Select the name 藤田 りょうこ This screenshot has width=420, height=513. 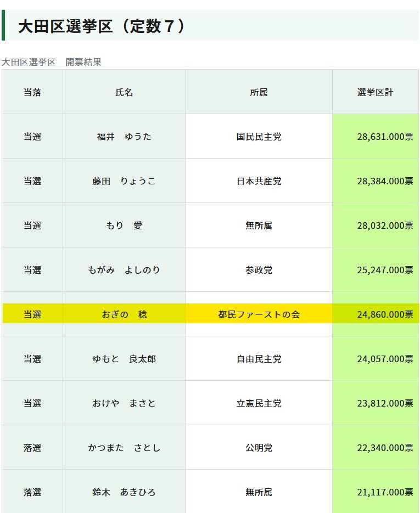124,181
